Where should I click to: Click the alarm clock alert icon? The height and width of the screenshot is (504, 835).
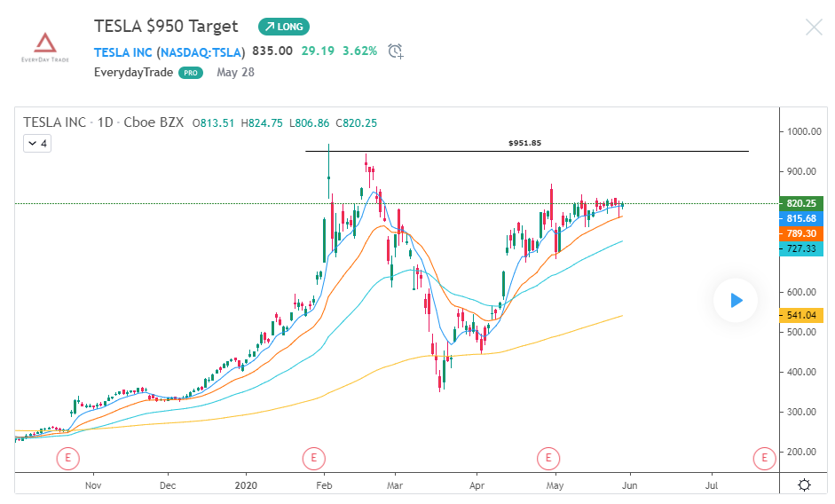pyautogui.click(x=396, y=51)
